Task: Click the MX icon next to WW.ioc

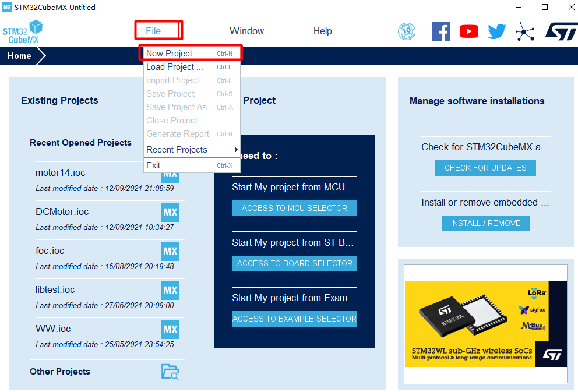Action: pos(170,330)
